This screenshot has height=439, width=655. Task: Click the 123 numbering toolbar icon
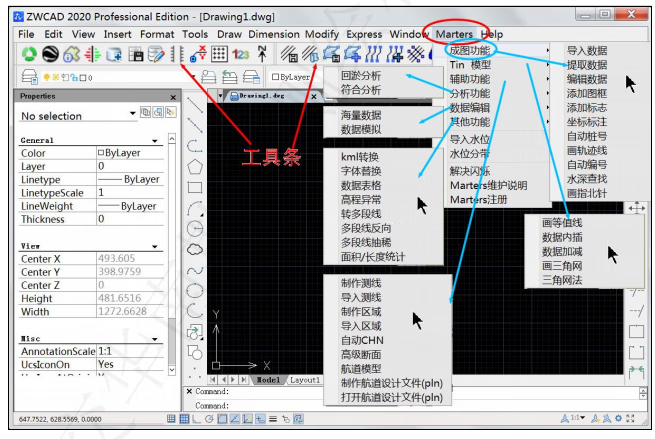click(x=241, y=54)
